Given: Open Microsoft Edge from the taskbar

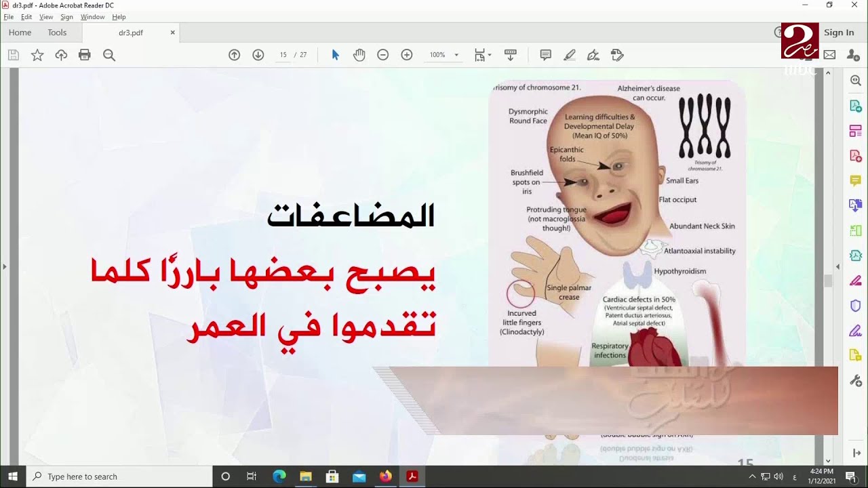Looking at the screenshot, I should pyautogui.click(x=279, y=476).
